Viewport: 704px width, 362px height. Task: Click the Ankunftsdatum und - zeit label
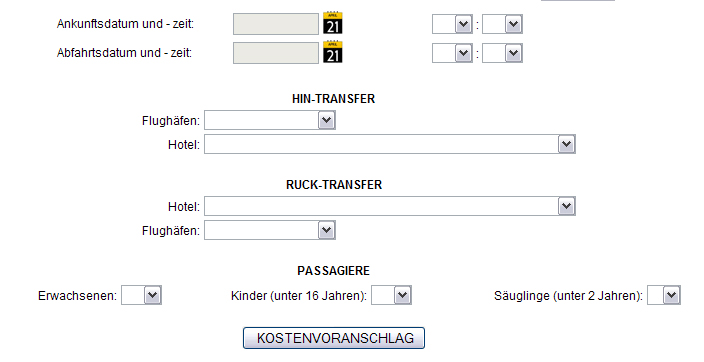pyautogui.click(x=125, y=24)
